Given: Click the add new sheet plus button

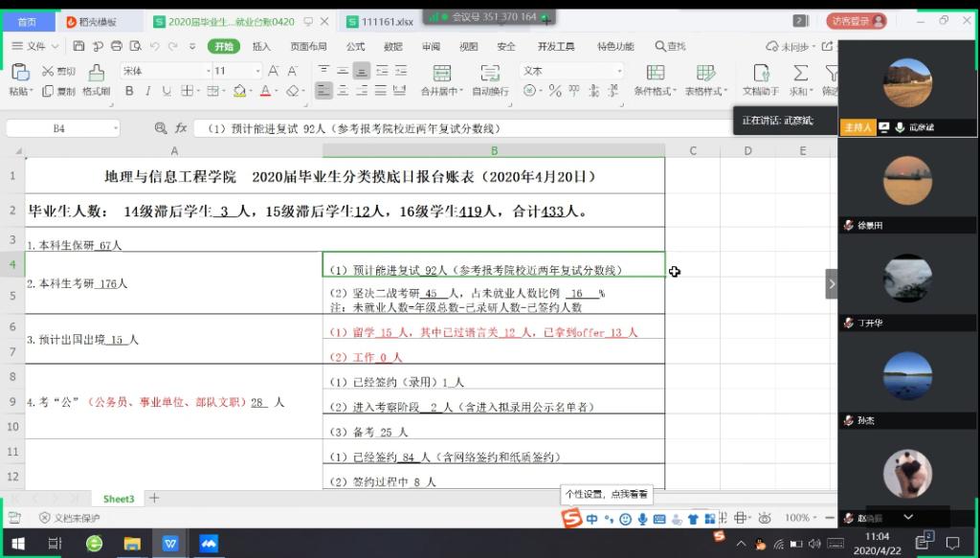Looking at the screenshot, I should (x=154, y=499).
